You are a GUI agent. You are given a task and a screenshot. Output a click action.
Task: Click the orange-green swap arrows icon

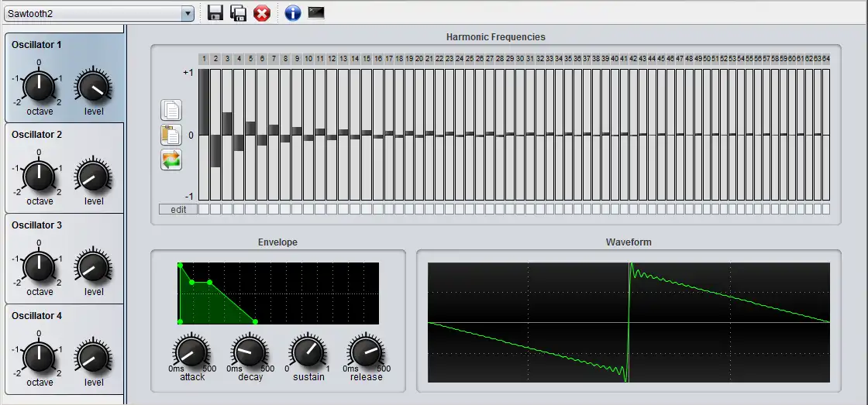pos(171,160)
